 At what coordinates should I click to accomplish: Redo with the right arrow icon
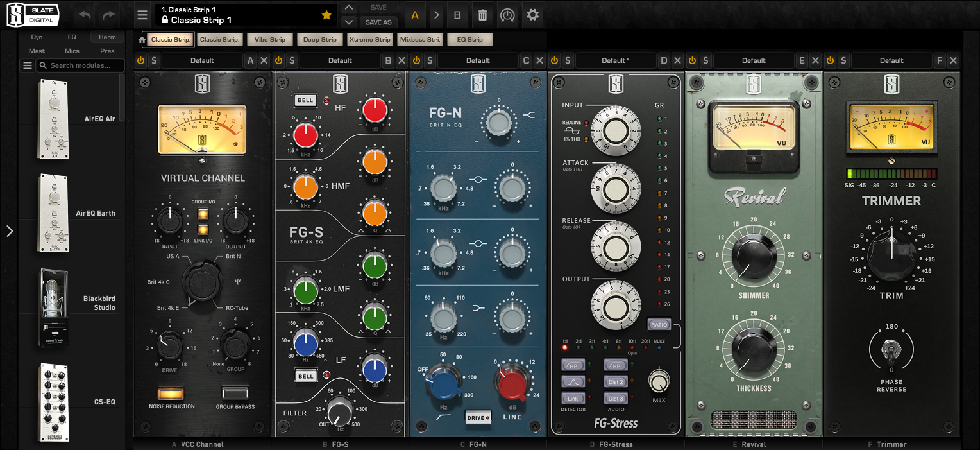109,15
